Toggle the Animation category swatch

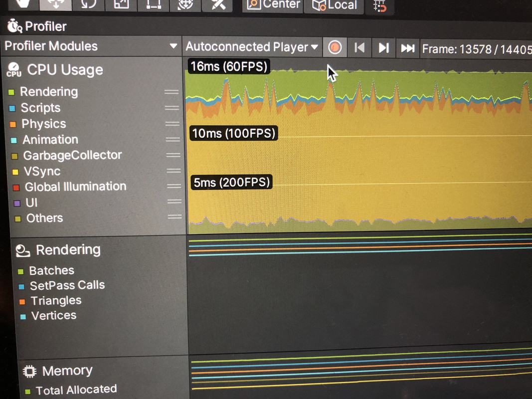coord(13,140)
